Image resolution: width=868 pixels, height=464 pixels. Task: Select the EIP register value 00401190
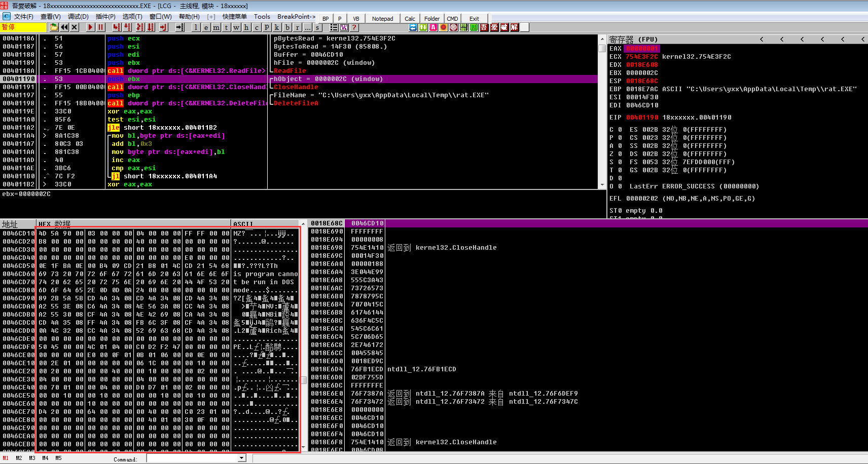point(642,118)
